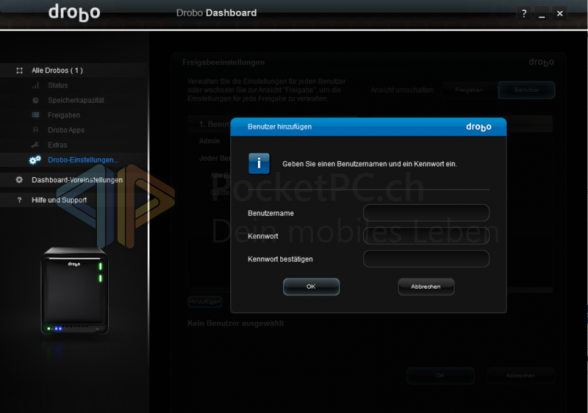Click the Dashboard-Voreinstellungen gear icon
Viewport: 588px width, 413px height.
pyautogui.click(x=19, y=180)
